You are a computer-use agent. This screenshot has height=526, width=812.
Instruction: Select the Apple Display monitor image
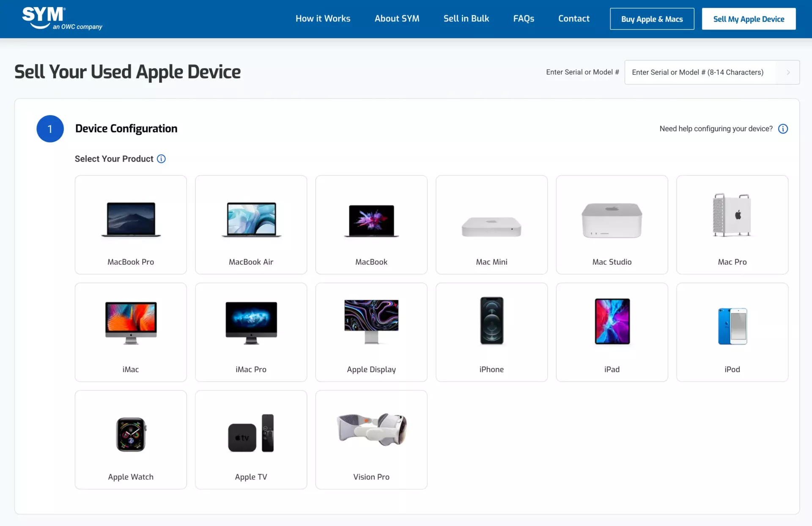click(371, 321)
